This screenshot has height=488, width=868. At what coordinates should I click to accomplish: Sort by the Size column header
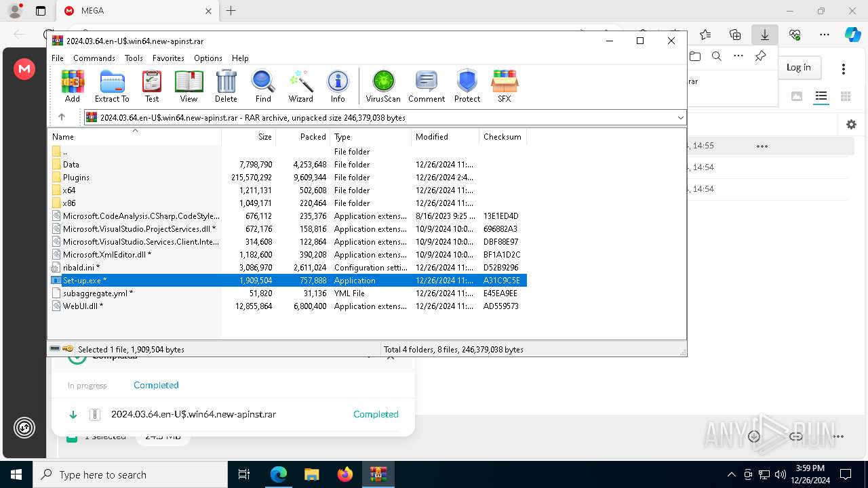(x=249, y=136)
